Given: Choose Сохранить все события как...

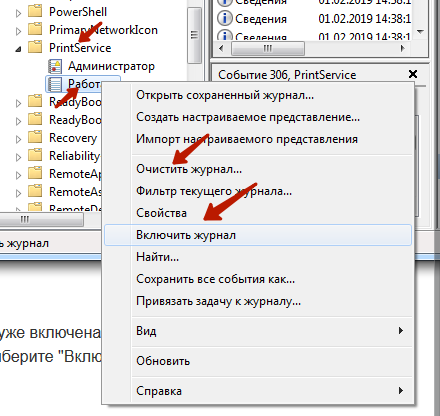Looking at the screenshot, I should pyautogui.click(x=258, y=279).
